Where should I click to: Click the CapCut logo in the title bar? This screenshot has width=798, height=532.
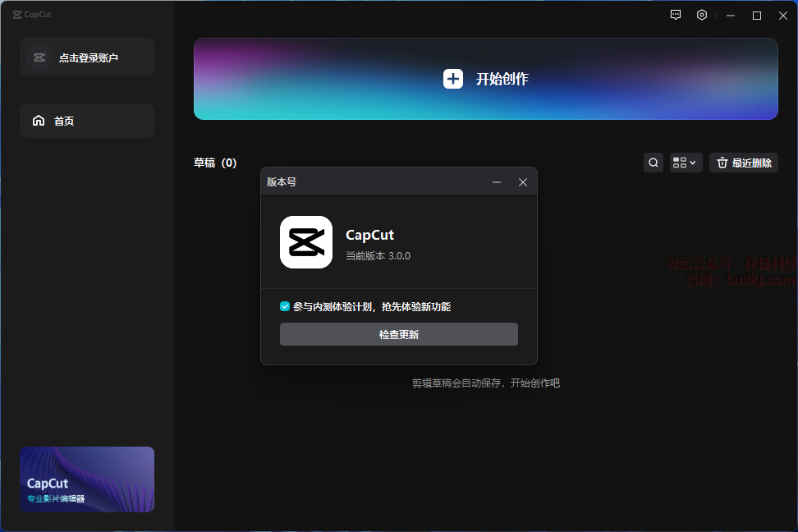[32, 14]
